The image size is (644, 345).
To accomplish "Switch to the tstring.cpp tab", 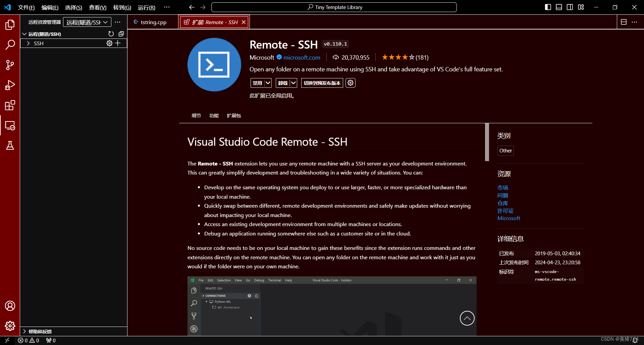I will [153, 22].
